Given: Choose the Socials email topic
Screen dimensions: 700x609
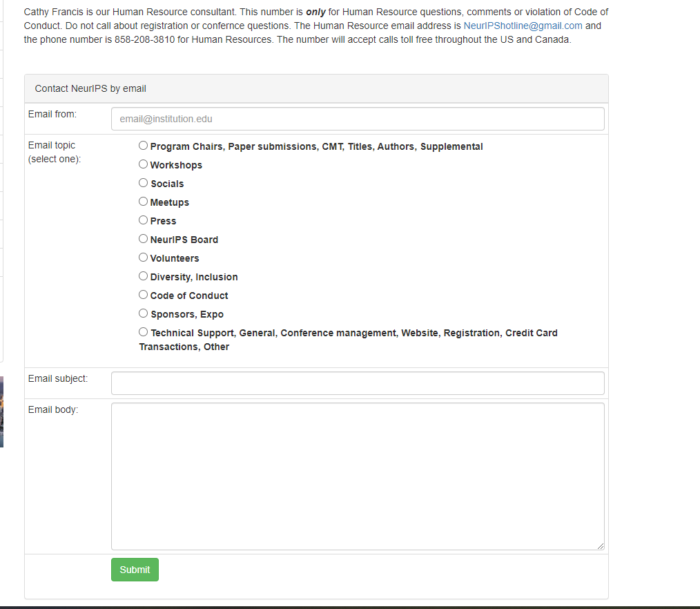Looking at the screenshot, I should pyautogui.click(x=143, y=183).
